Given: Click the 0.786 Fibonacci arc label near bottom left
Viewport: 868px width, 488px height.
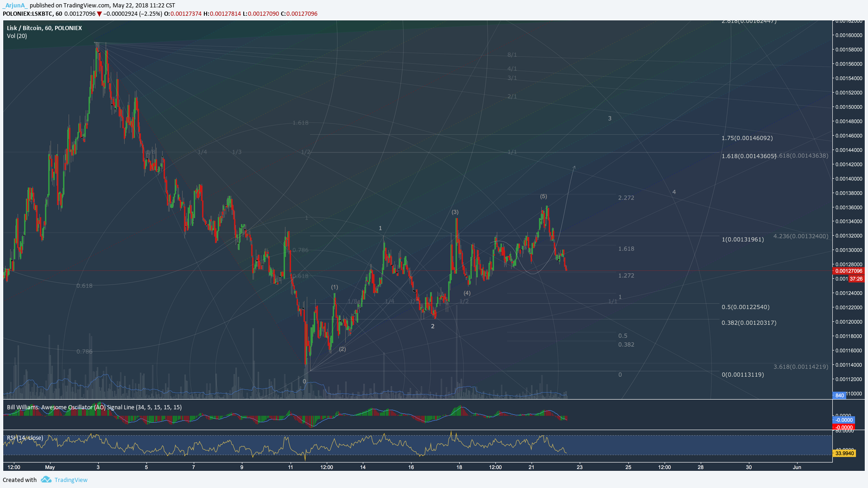Looking at the screenshot, I should tap(84, 351).
